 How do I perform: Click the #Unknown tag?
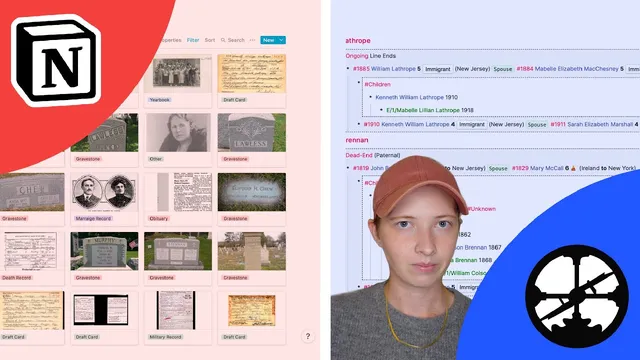pos(482,209)
